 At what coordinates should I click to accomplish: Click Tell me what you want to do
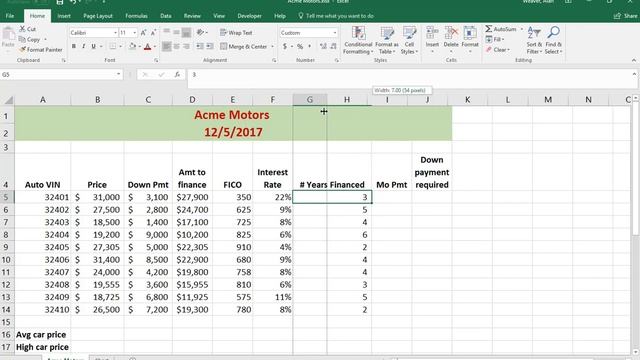336,16
